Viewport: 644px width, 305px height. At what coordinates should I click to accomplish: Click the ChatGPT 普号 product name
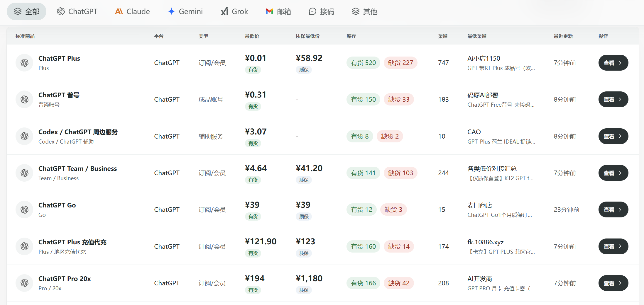tap(59, 95)
